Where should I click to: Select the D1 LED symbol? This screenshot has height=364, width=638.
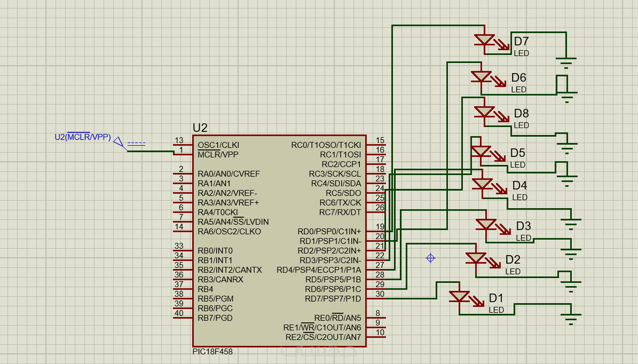click(x=460, y=297)
